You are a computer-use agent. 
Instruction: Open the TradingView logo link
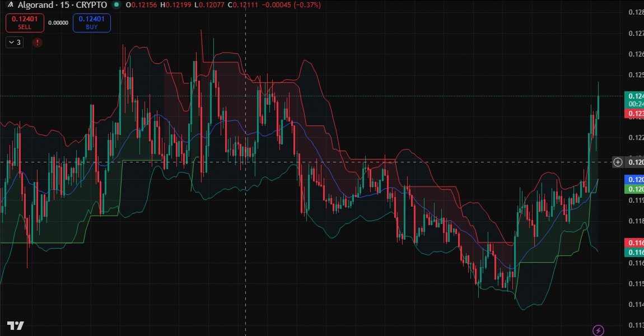[x=15, y=326]
